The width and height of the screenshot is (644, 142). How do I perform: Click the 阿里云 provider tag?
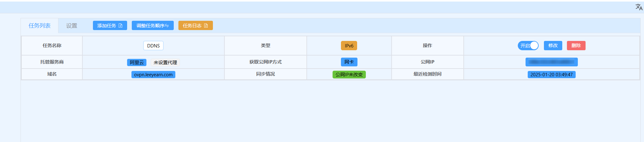136,62
